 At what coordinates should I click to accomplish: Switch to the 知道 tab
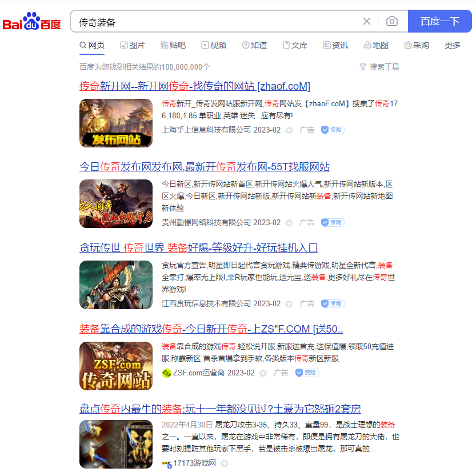point(254,46)
